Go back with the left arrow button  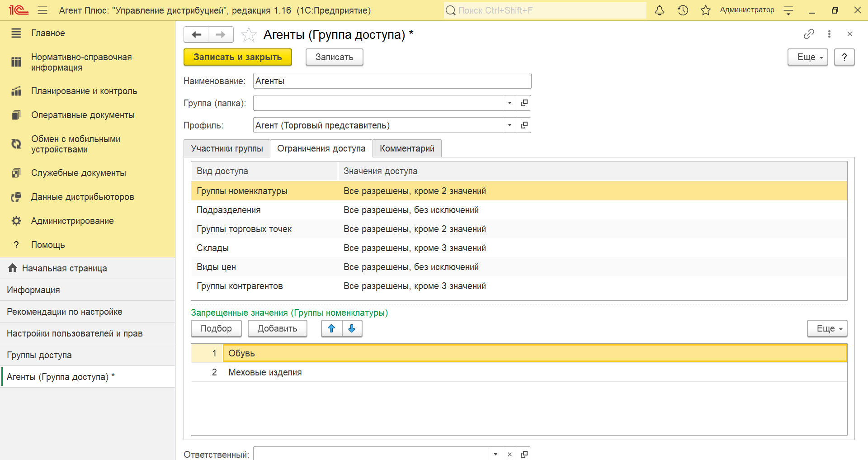point(197,34)
